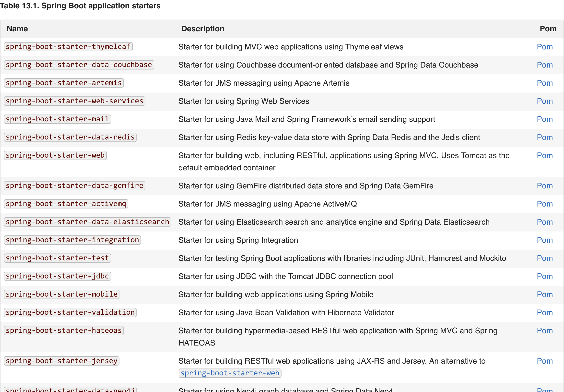Open the data-redis starter Pom link
Viewport: 564px width, 392px height.
click(x=544, y=137)
